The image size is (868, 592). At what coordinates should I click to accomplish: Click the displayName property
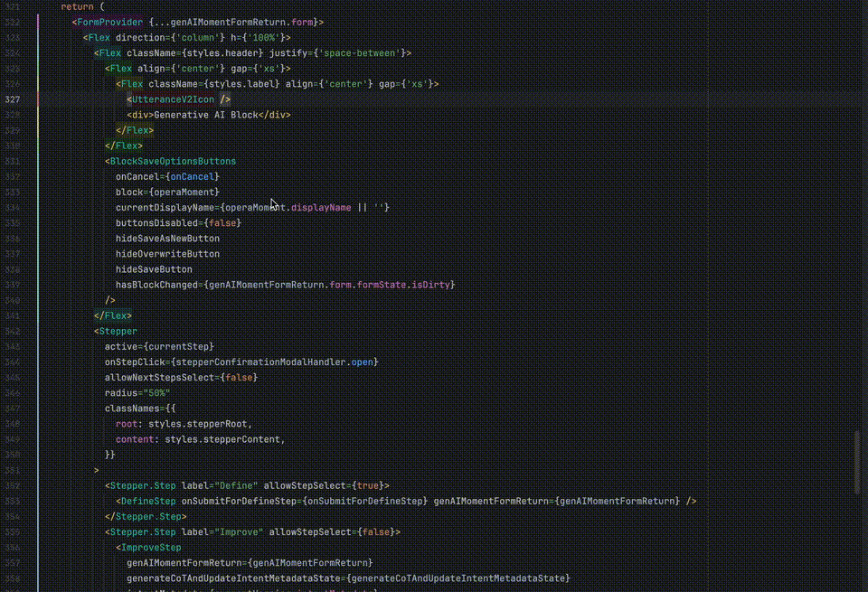tap(321, 208)
